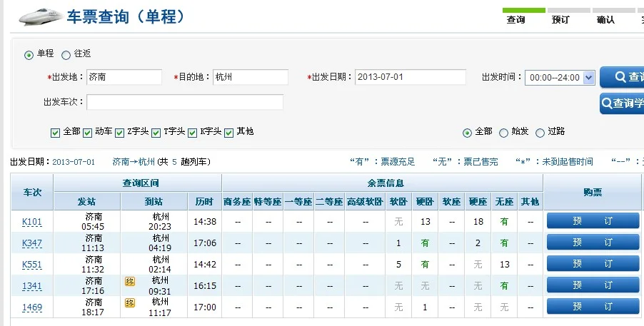Image resolution: width=644 pixels, height=326 pixels.
Task: Select the 始发 radio button
Action: [504, 132]
